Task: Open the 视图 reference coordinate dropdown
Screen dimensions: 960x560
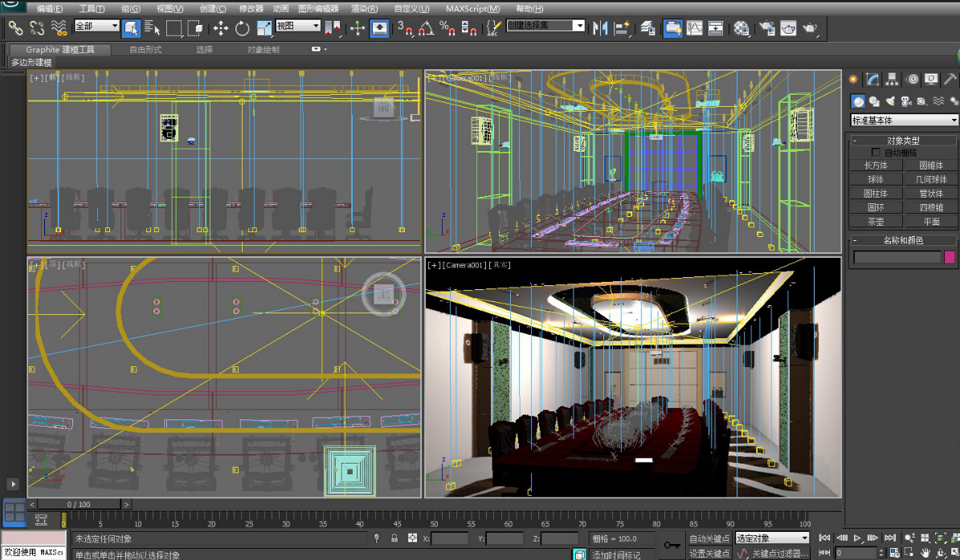Action: point(298,26)
